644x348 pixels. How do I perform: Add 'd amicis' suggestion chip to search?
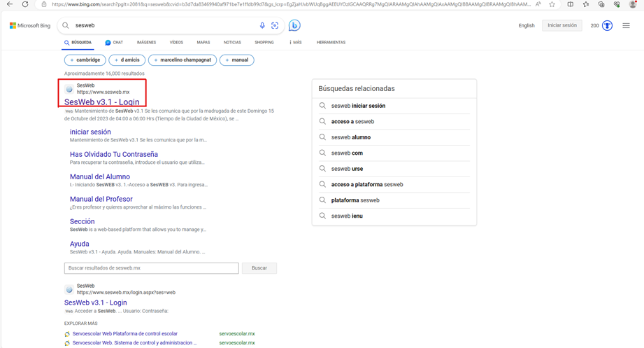tap(127, 60)
